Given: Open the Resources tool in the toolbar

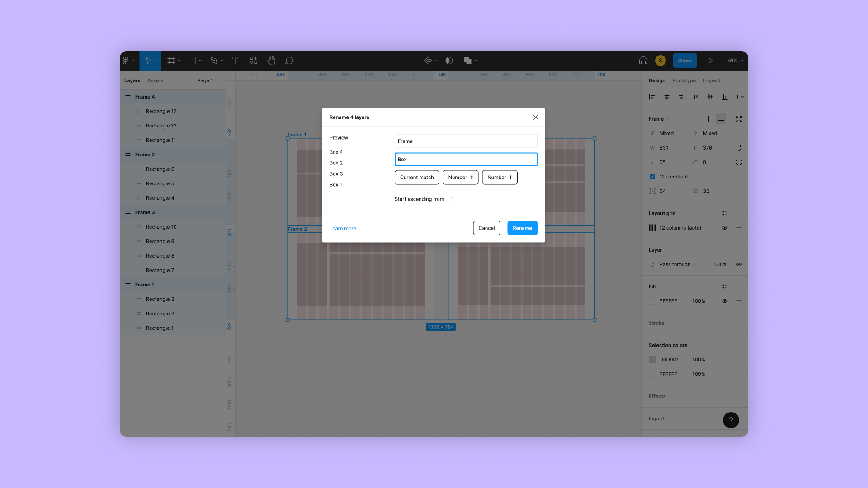Looking at the screenshot, I should [x=253, y=61].
